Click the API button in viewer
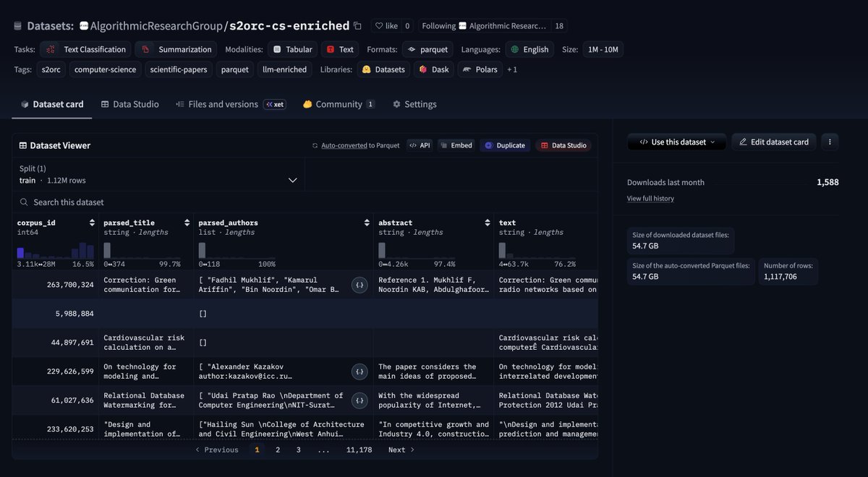 [x=420, y=145]
